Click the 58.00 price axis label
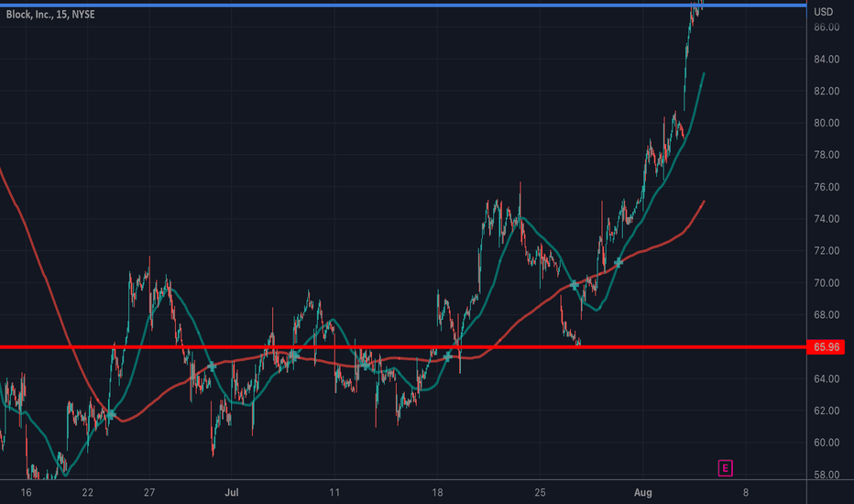Image resolution: width=854 pixels, height=504 pixels. pyautogui.click(x=827, y=475)
